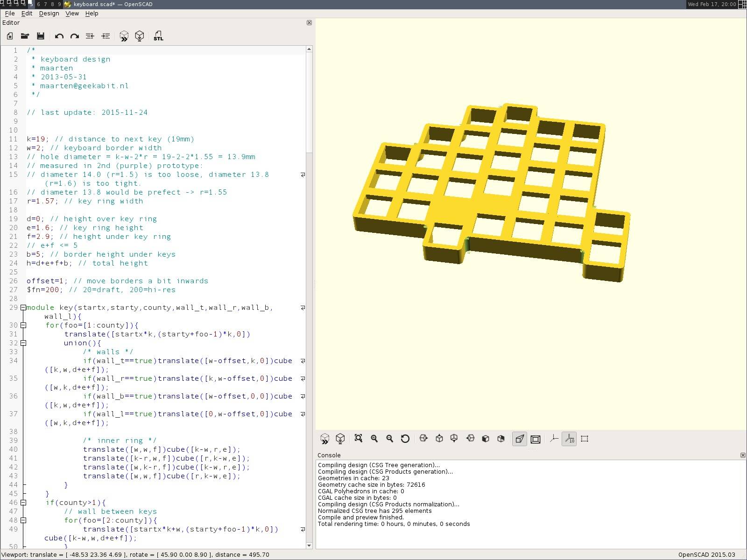Render the design from the editor toolbar

(139, 36)
